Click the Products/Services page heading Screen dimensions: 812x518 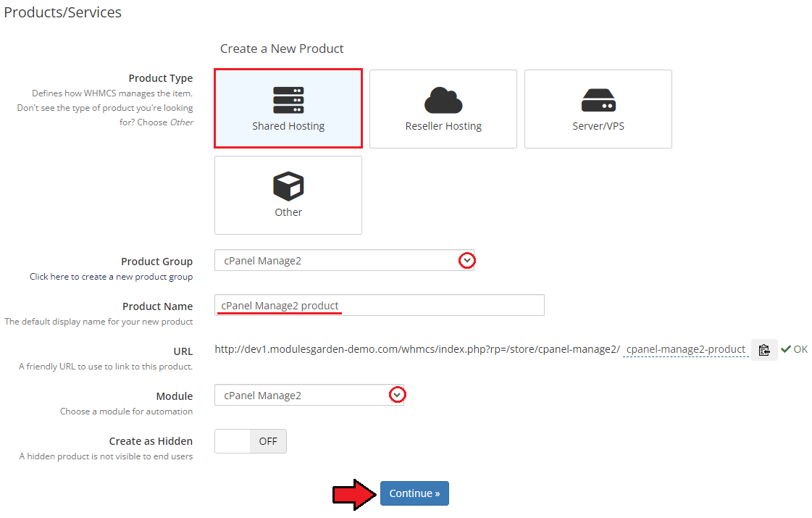63,12
